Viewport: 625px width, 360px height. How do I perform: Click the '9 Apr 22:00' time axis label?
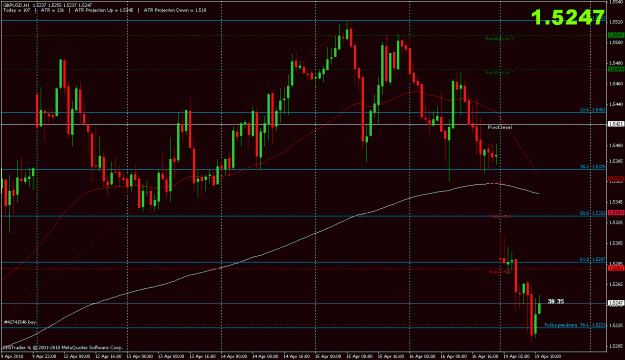tap(43, 356)
